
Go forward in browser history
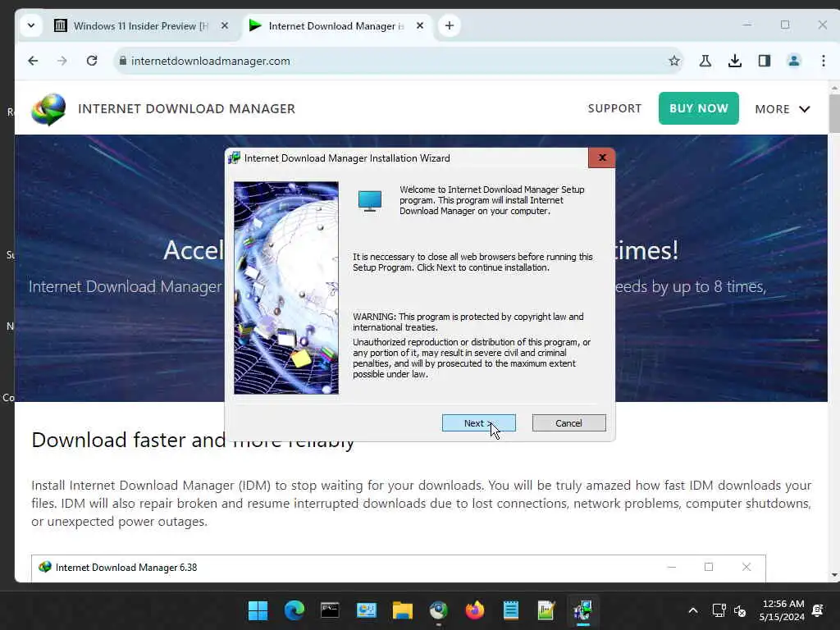click(62, 61)
